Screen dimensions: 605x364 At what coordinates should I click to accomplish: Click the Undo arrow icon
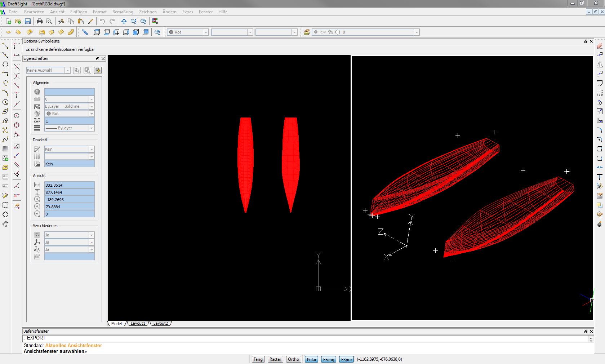[x=102, y=22]
